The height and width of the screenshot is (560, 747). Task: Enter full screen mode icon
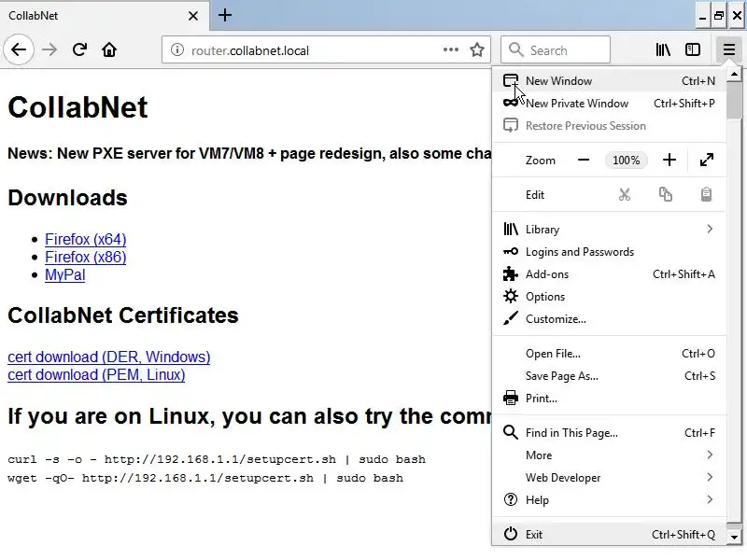(707, 160)
